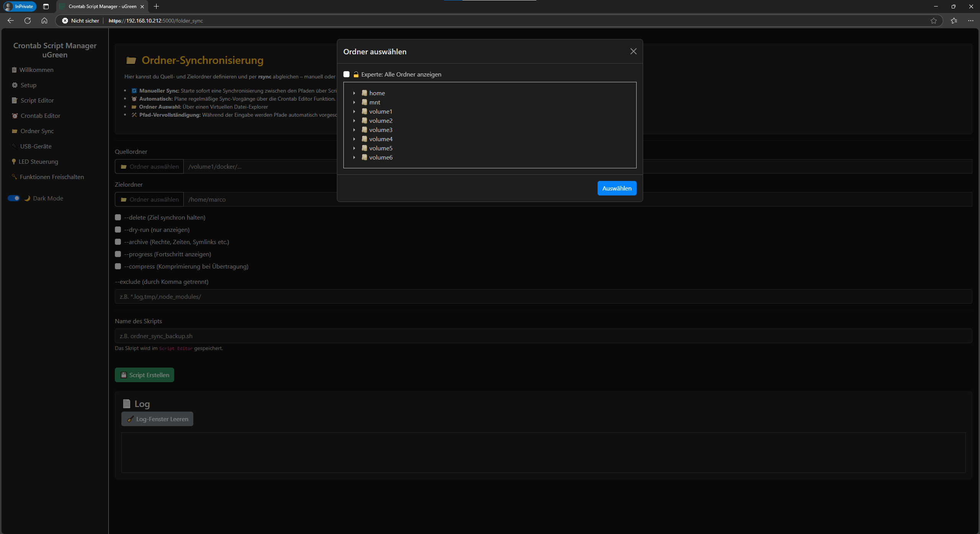The height and width of the screenshot is (534, 980).
Task: Enable the --dry-run checkbox
Action: point(118,230)
